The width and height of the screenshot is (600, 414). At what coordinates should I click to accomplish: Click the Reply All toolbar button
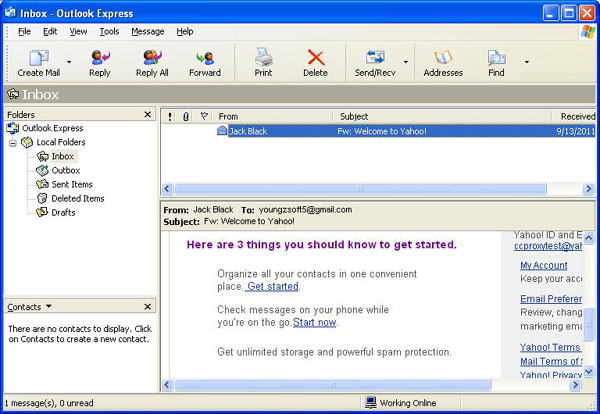pos(152,63)
